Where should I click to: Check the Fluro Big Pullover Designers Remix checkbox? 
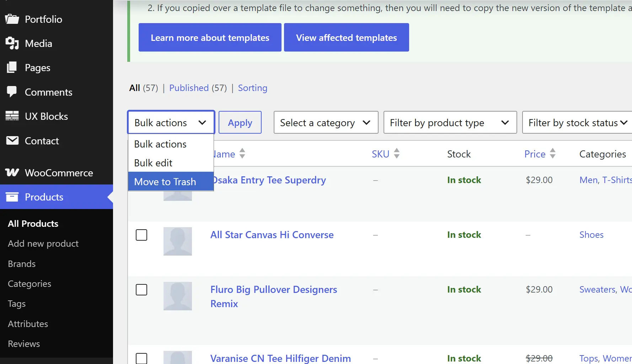pos(141,290)
